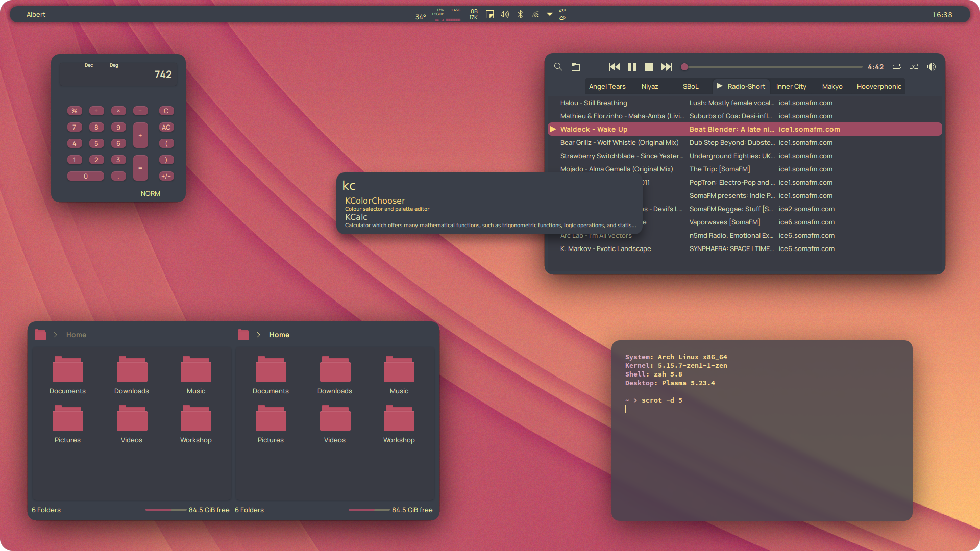Screen dimensions: 980x551
Task: Switch to SBoL playlist tab
Action: pyautogui.click(x=691, y=87)
